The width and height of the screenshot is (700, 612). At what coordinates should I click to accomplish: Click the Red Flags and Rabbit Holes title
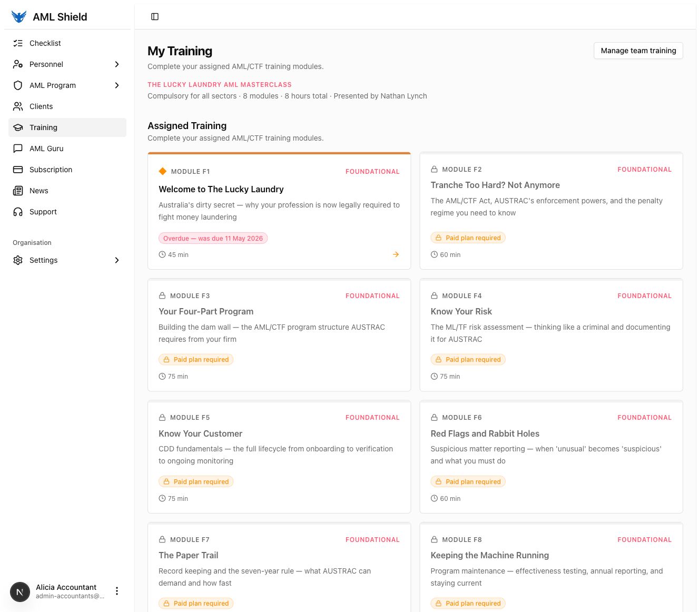[x=485, y=433]
